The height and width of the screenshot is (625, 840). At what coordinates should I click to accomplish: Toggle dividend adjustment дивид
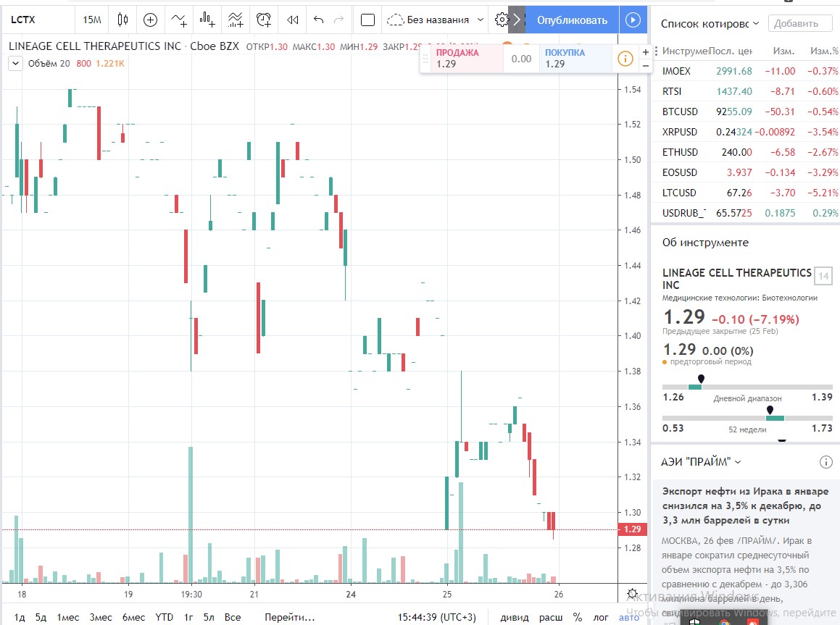(515, 617)
